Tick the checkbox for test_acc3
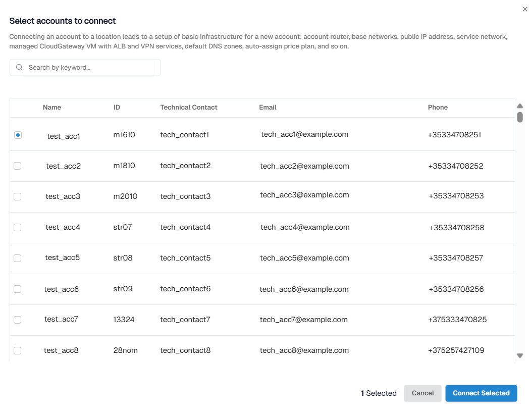This screenshot has height=415, width=532. [x=18, y=196]
